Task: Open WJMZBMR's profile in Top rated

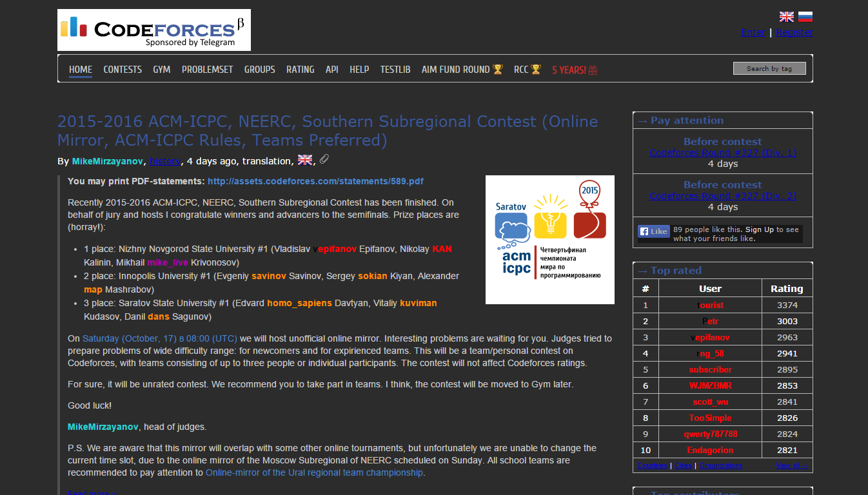Action: point(710,385)
